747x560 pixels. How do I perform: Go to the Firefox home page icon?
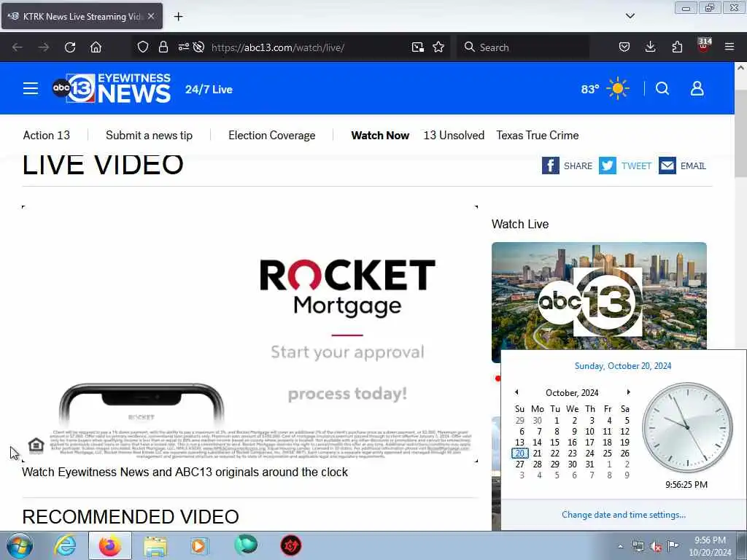(96, 47)
